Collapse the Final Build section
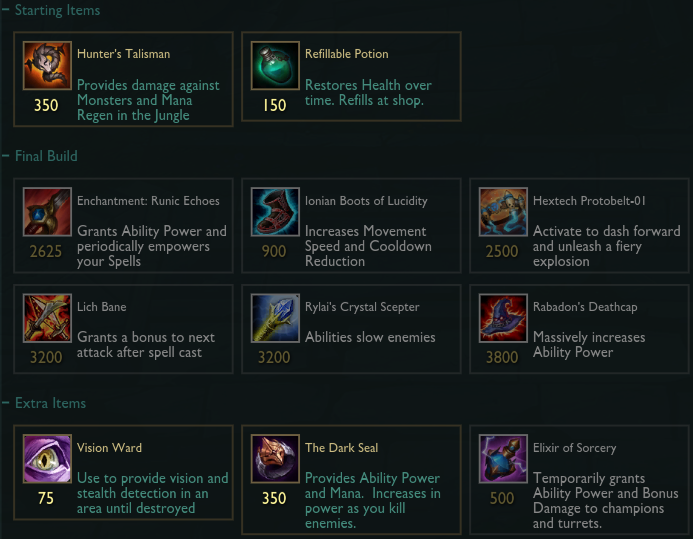Image resolution: width=693 pixels, height=539 pixels. [6, 156]
